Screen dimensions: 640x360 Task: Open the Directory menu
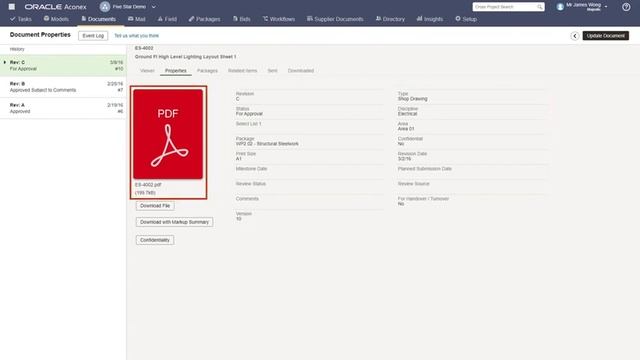click(390, 19)
